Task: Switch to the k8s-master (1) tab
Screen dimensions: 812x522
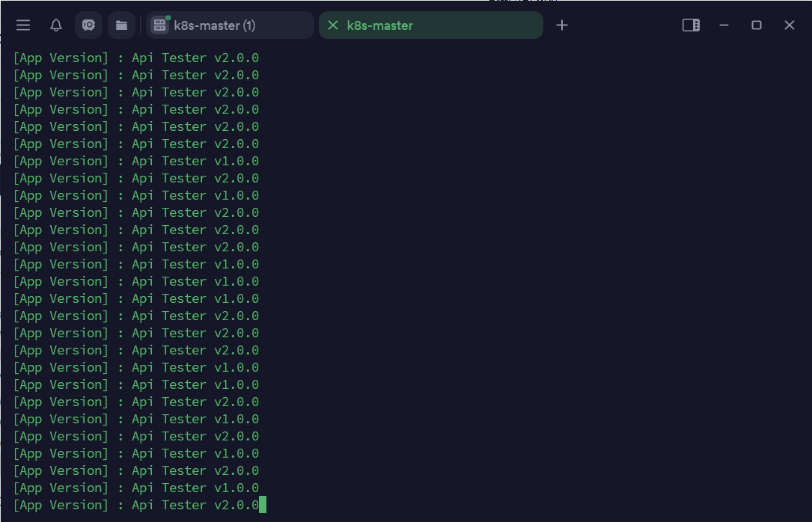Action: 215,25
